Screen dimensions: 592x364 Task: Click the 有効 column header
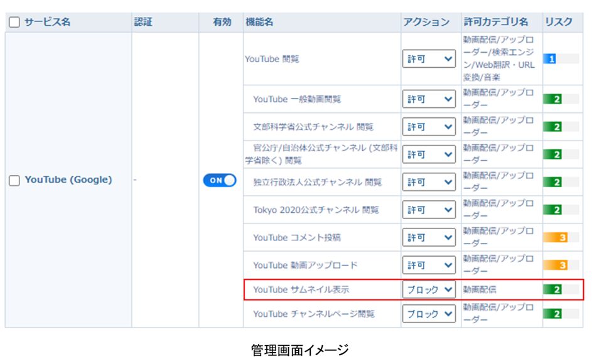(x=222, y=22)
